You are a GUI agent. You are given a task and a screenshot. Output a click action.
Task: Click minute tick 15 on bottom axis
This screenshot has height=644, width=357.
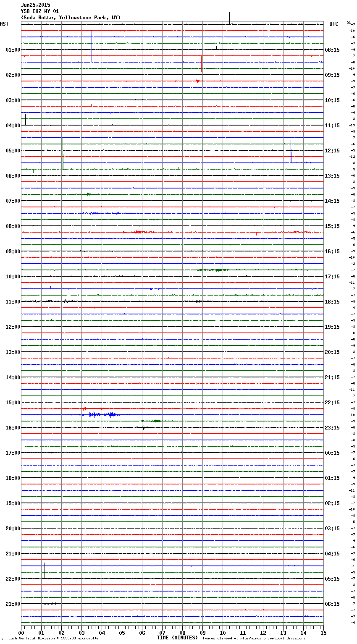coord(323,633)
